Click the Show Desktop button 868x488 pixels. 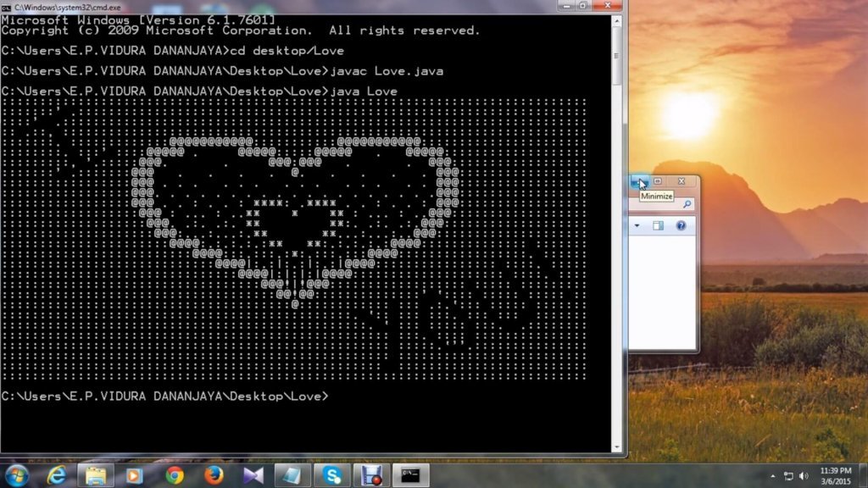pyautogui.click(x=864, y=474)
